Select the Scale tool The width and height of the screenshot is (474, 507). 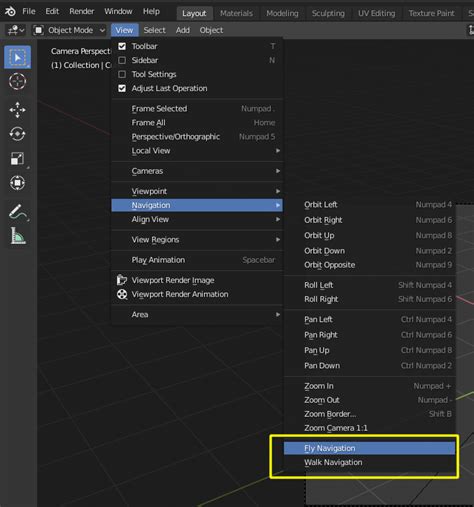17,158
